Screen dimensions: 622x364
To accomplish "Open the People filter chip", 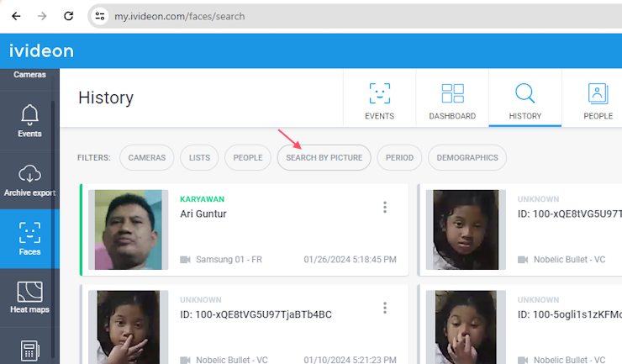I will tap(248, 157).
